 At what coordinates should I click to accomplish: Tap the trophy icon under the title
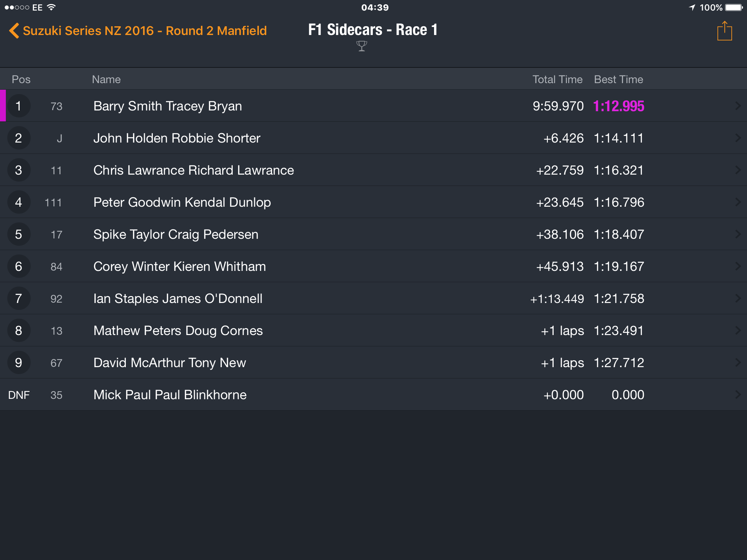(361, 46)
